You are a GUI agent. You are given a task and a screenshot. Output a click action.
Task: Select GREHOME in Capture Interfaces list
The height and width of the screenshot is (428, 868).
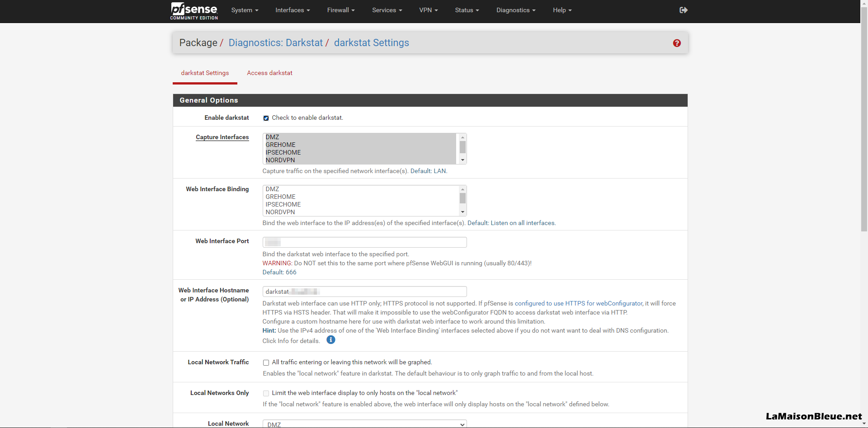(x=360, y=145)
